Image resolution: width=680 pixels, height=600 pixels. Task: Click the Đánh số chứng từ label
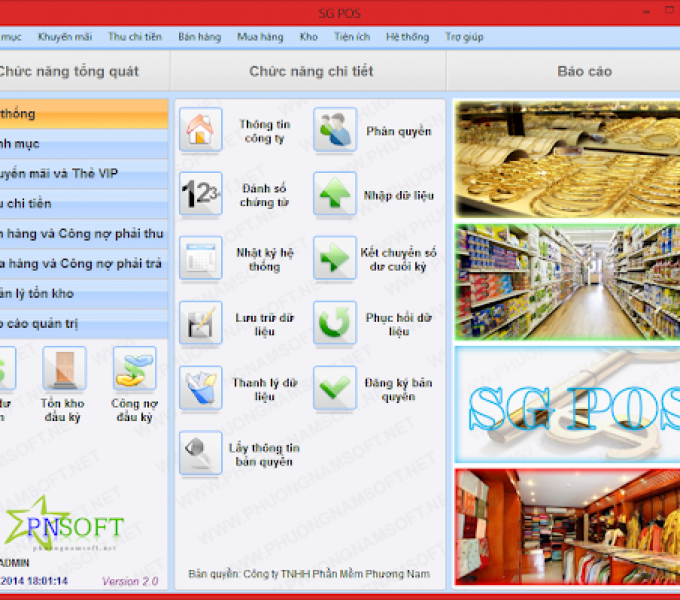click(264, 196)
